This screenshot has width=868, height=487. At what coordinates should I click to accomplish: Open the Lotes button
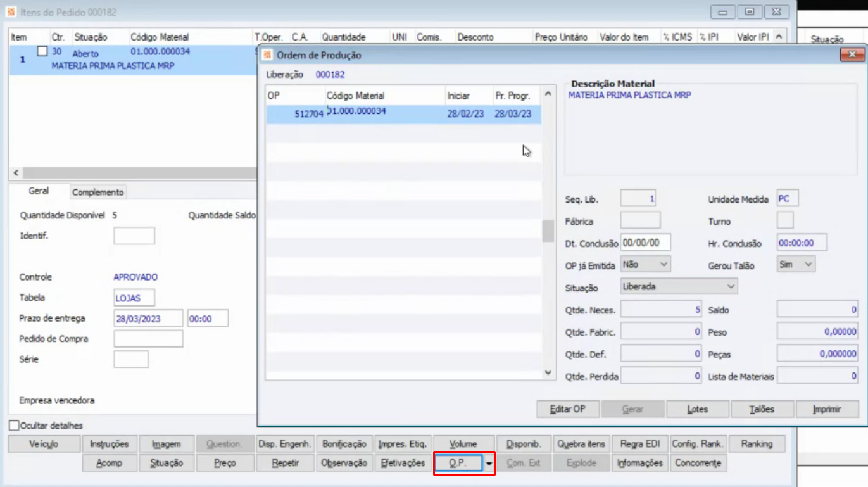click(698, 409)
